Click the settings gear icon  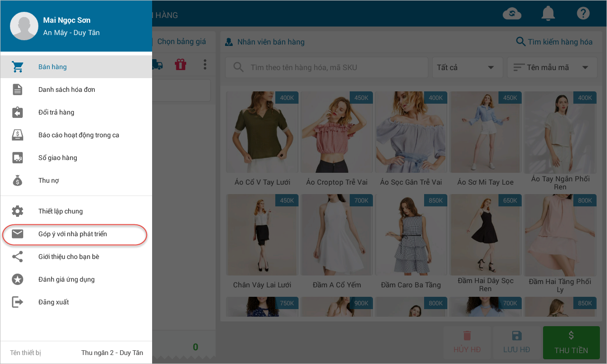18,211
